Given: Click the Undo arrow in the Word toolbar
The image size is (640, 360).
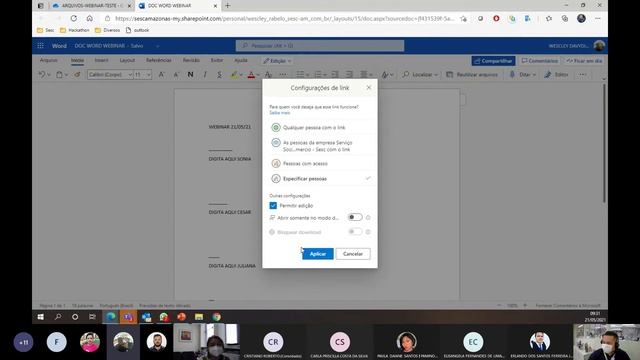Looking at the screenshot, I should [x=42, y=75].
